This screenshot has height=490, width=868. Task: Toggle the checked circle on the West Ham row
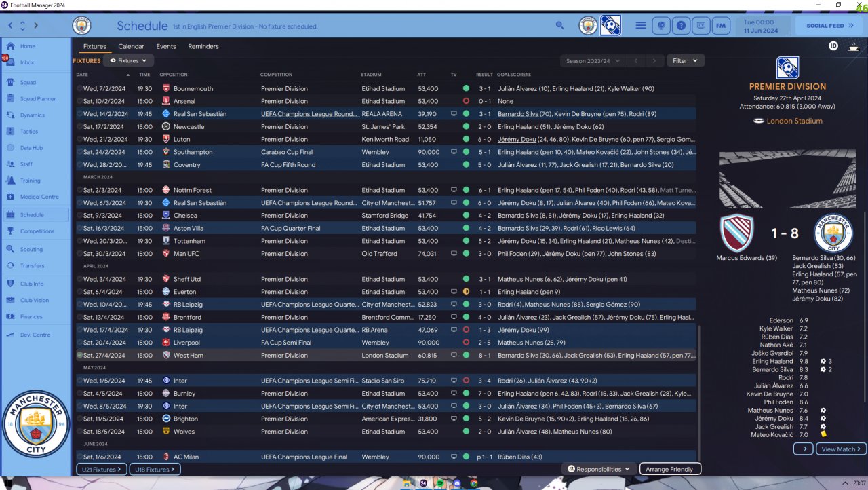[x=79, y=355]
